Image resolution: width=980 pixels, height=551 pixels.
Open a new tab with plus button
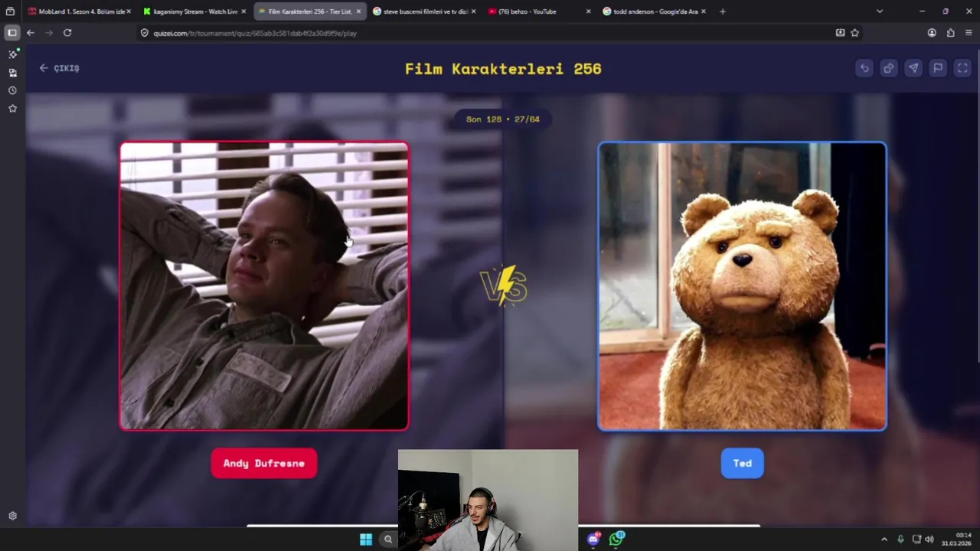coord(722,11)
